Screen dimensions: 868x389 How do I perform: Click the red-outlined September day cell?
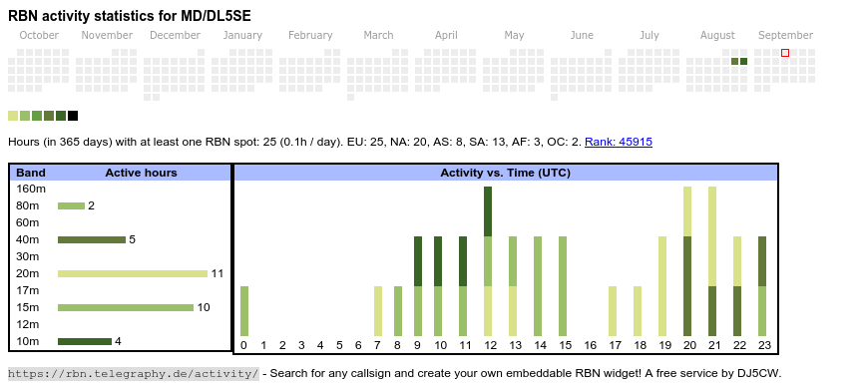pyautogui.click(x=785, y=53)
